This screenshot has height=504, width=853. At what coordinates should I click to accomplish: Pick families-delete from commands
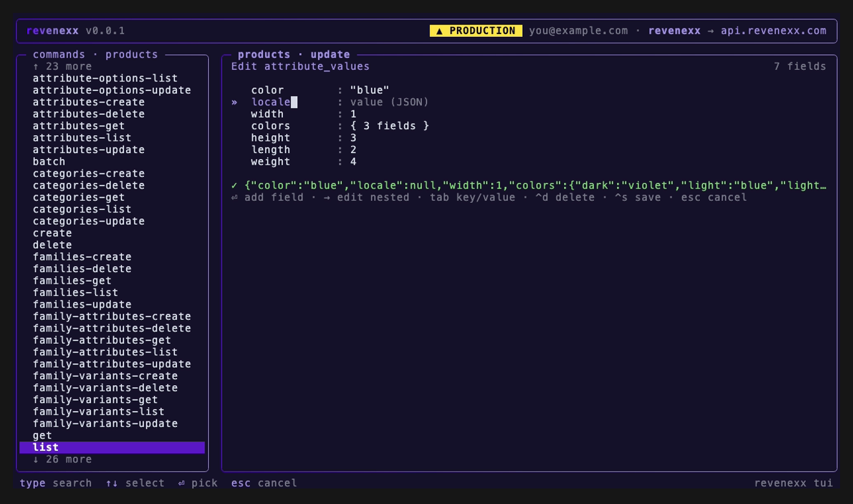click(82, 269)
